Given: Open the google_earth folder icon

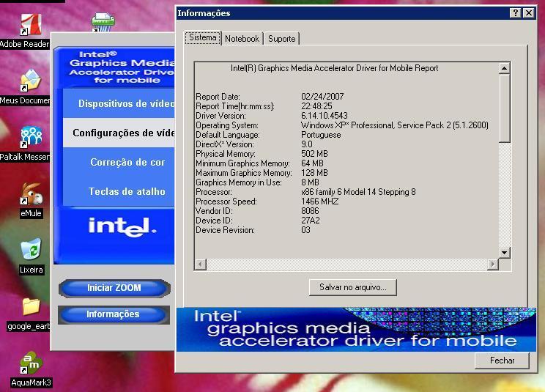Looking at the screenshot, I should click(x=31, y=307).
